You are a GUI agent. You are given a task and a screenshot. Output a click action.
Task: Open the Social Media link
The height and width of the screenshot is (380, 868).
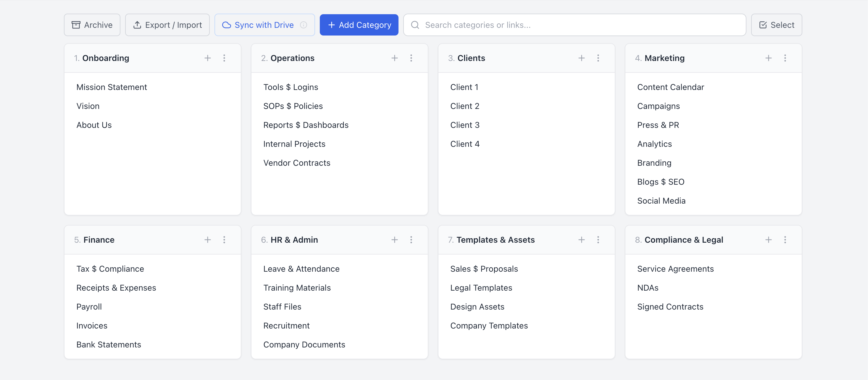point(662,201)
